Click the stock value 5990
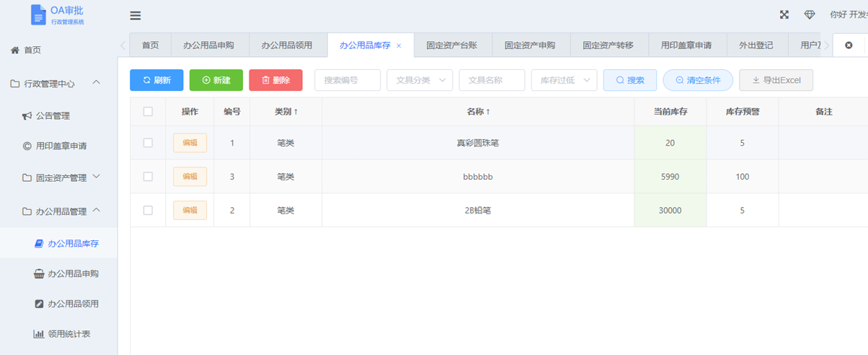Screen dimensions: 868x355 click(x=670, y=177)
